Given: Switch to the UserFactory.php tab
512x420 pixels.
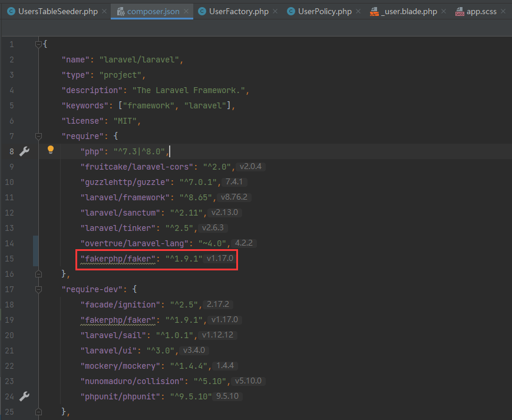Looking at the screenshot, I should click(238, 12).
